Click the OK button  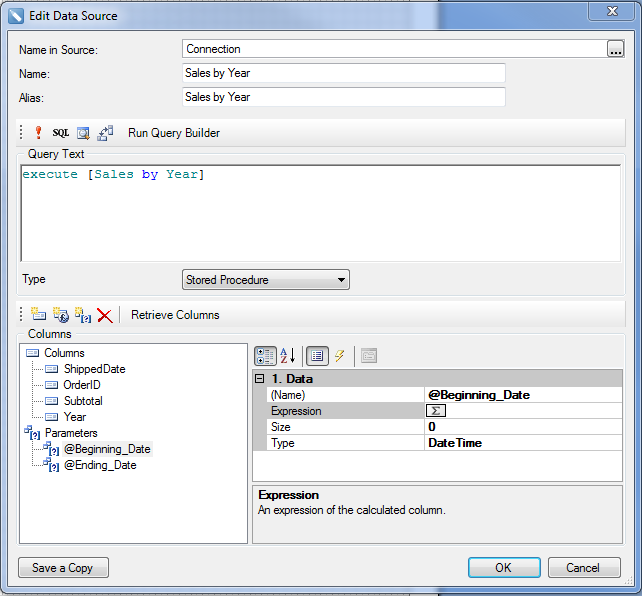point(504,567)
